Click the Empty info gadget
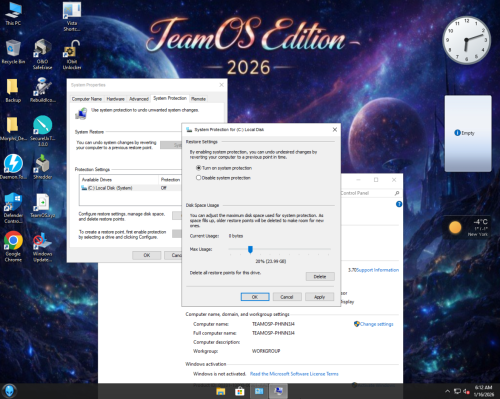 click(468, 133)
